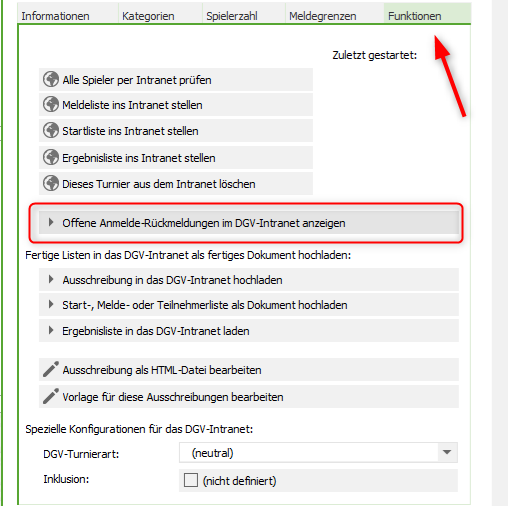The image size is (508, 506).
Task: Expand Start-, Melde- oder Teilnehmerliste arrow
Action: pyautogui.click(x=51, y=304)
